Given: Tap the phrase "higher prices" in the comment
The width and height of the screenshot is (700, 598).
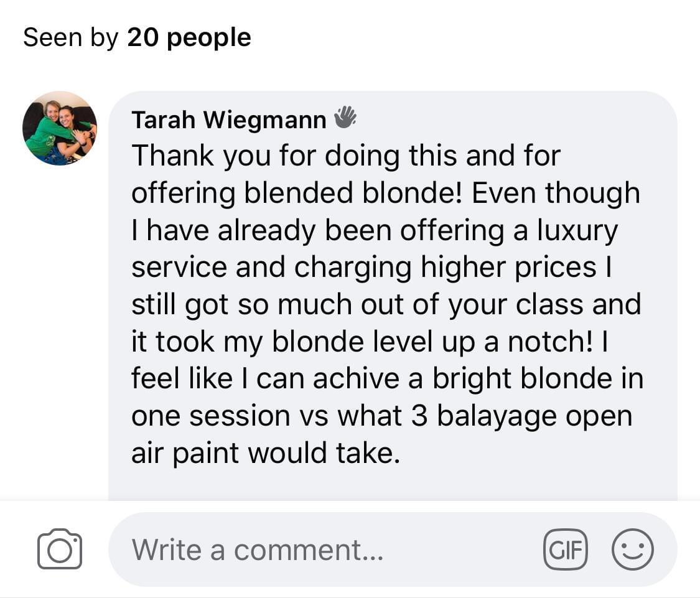Looking at the screenshot, I should [x=508, y=268].
